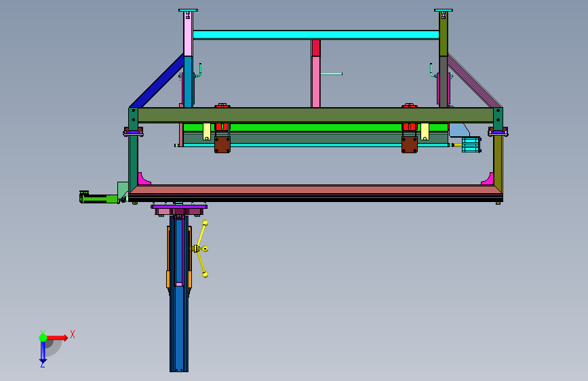
Task: Select the purple diagonal brace on right
Action: [x=475, y=81]
